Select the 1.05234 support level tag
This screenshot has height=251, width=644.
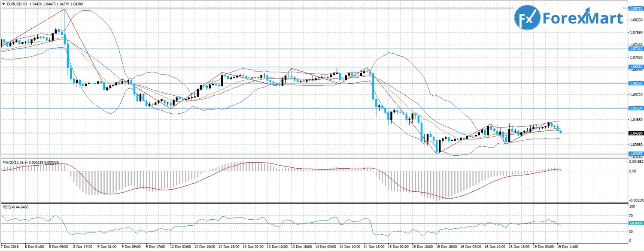pos(635,109)
